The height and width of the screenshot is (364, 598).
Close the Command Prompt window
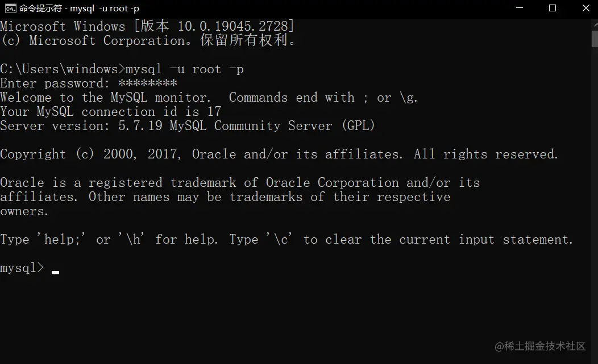(585, 8)
